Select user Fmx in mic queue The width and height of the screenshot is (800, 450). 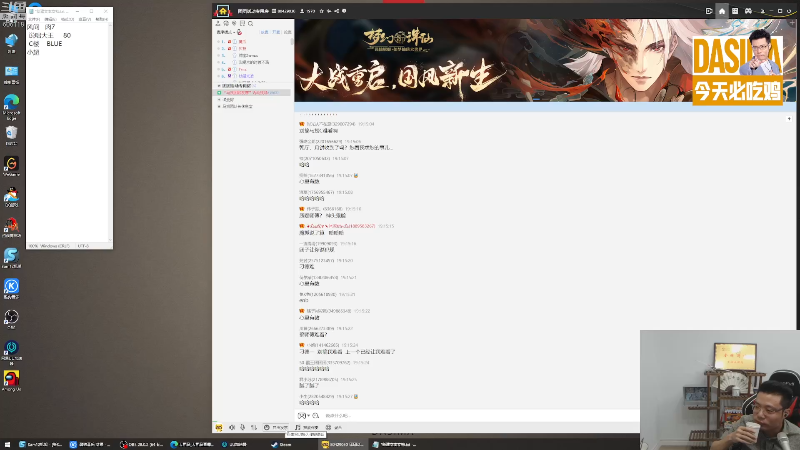point(242,69)
